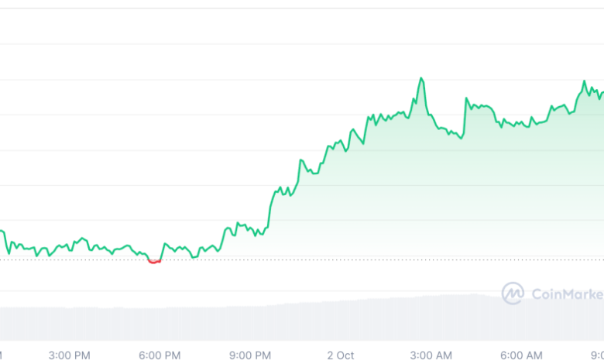The width and height of the screenshot is (604, 364).
Task: Select the 3:00 PM time axis label
Action: pyautogui.click(x=69, y=355)
